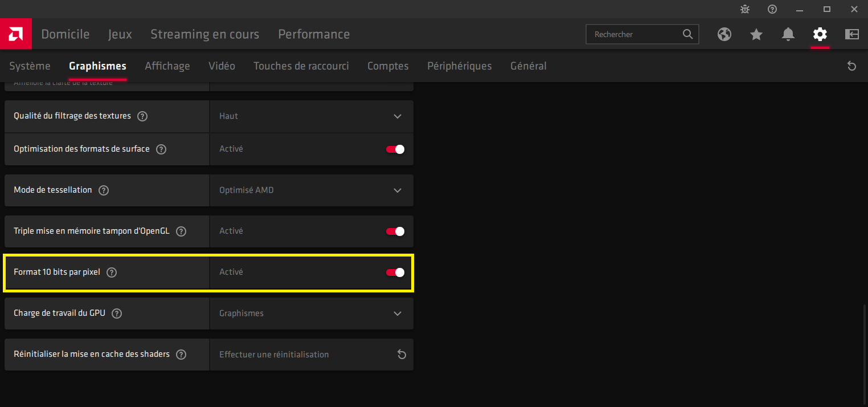Open settings gear icon

pyautogui.click(x=820, y=34)
